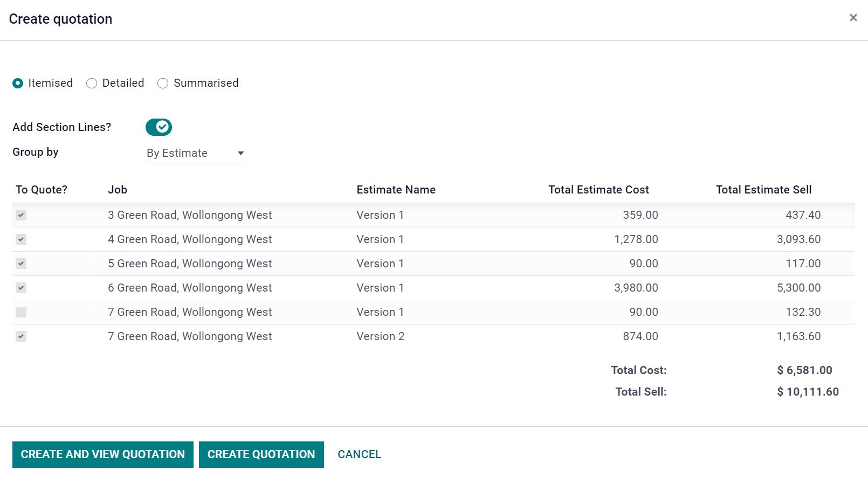Screen dimensions: 868x484
Task: Click the sell value 117.00
Action: pyautogui.click(x=803, y=264)
